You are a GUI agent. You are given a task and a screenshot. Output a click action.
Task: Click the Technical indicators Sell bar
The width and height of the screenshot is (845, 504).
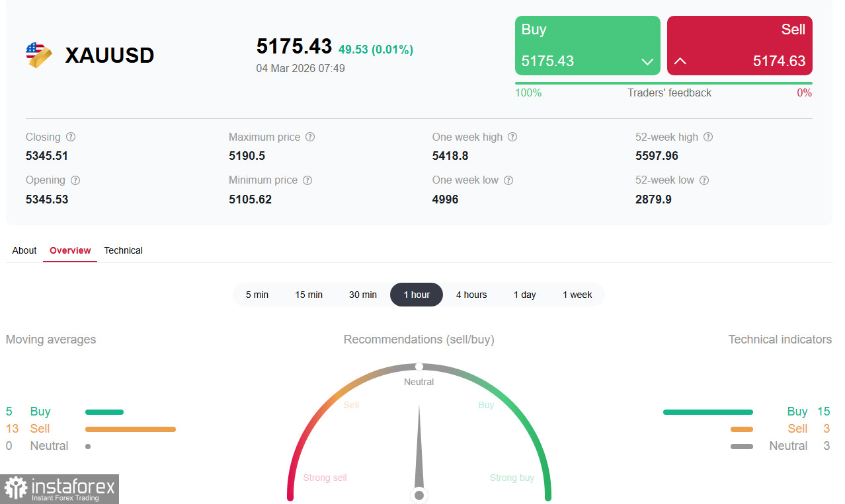click(742, 429)
